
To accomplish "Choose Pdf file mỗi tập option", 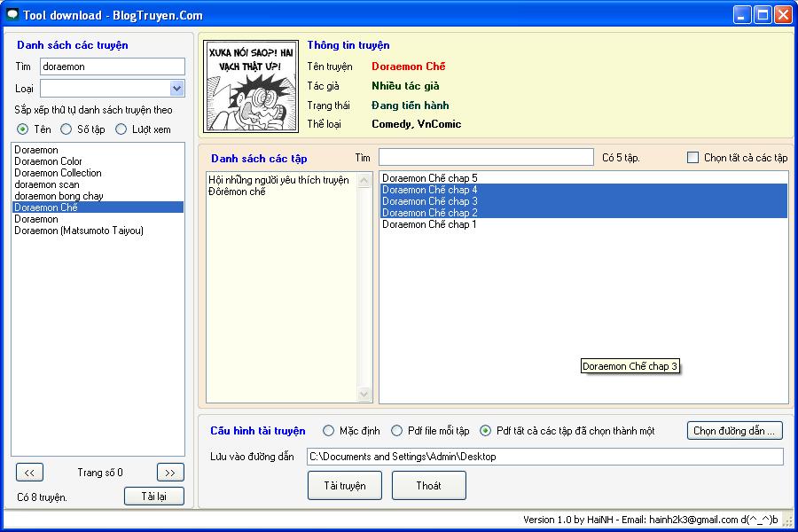I will [x=396, y=431].
